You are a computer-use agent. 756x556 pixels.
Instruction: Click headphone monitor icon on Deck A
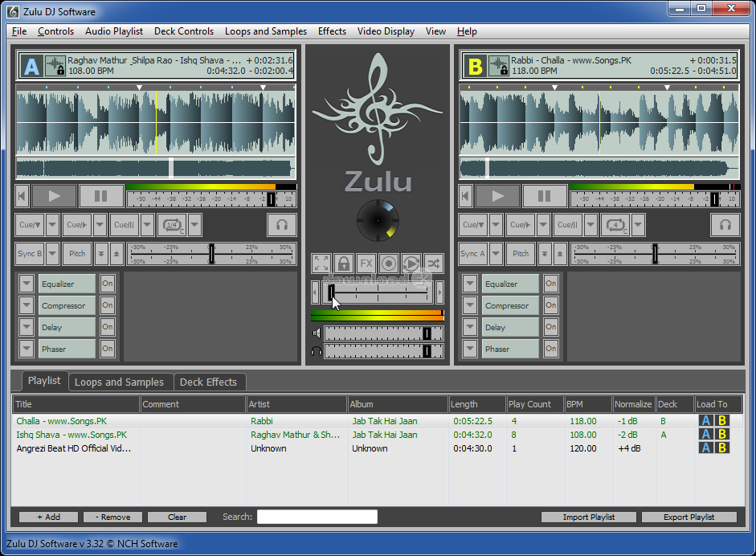tap(281, 225)
